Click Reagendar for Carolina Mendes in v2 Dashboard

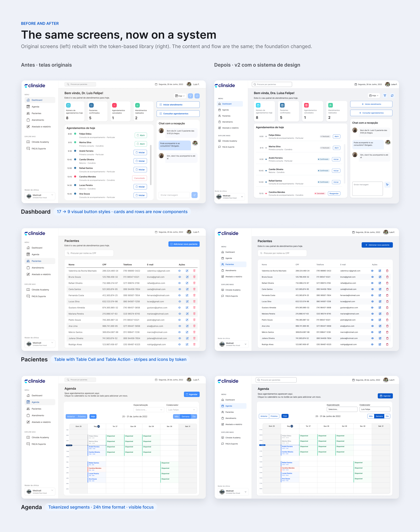[334, 193]
